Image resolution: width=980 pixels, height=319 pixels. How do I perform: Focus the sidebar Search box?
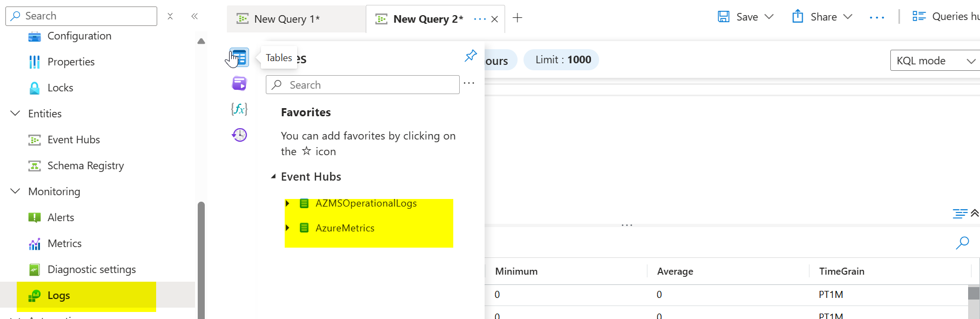point(81,16)
